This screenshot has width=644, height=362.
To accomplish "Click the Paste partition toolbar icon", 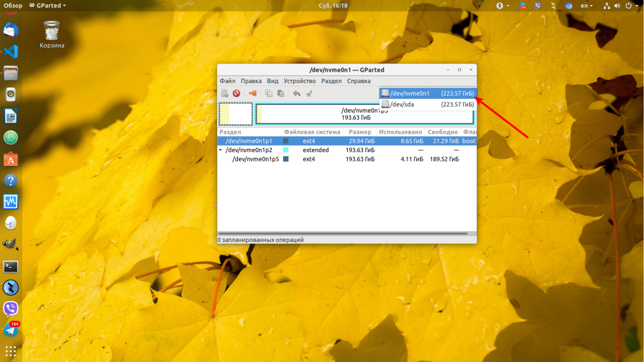I will 281,93.
